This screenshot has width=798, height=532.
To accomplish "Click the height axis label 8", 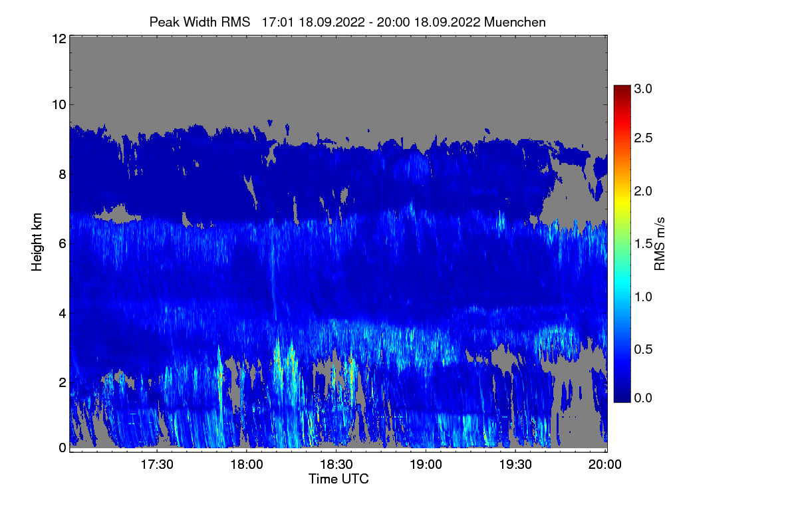I will [61, 174].
